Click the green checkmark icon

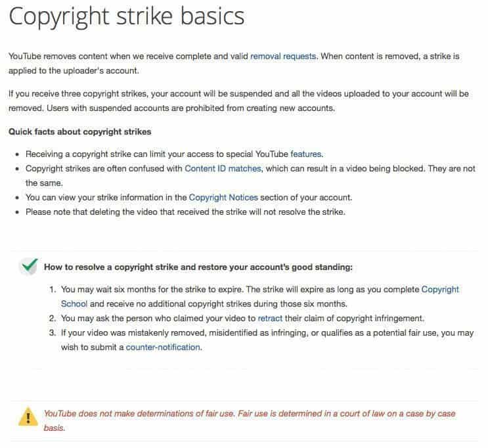pyautogui.click(x=28, y=265)
